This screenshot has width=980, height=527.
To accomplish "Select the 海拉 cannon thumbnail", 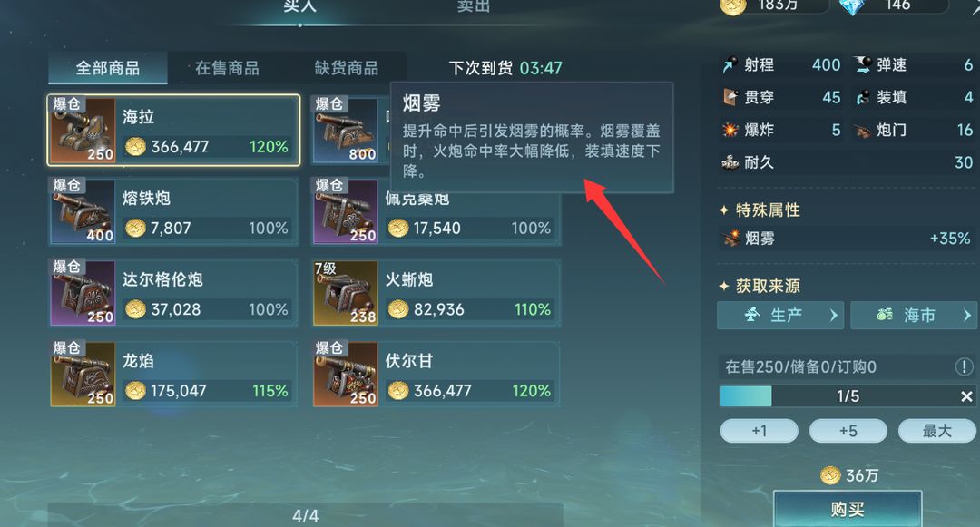I will click(x=83, y=130).
